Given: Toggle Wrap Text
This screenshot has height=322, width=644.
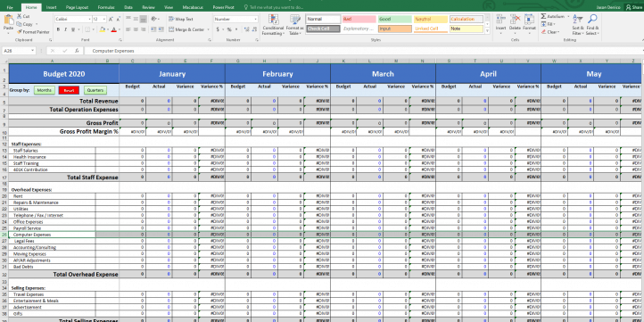Looking at the screenshot, I should pos(181,19).
